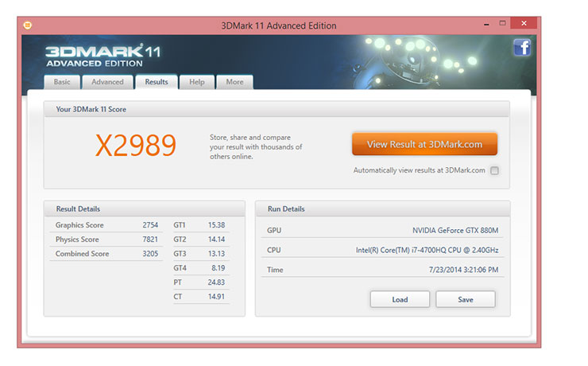The image size is (588, 366).
Task: Open the Help tab
Action: [197, 82]
